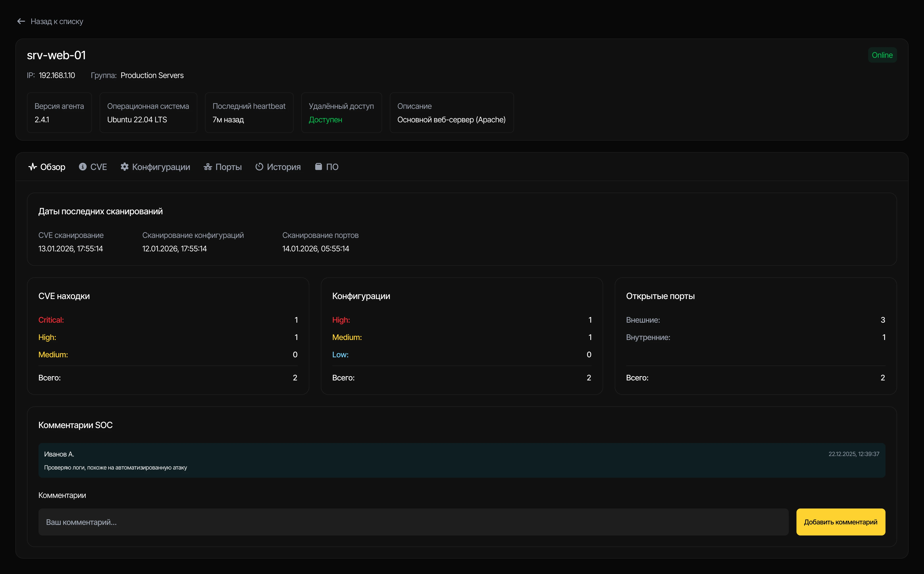Click the Low: label in Конфигурации card
Screen dimensions: 924x574
click(340, 355)
